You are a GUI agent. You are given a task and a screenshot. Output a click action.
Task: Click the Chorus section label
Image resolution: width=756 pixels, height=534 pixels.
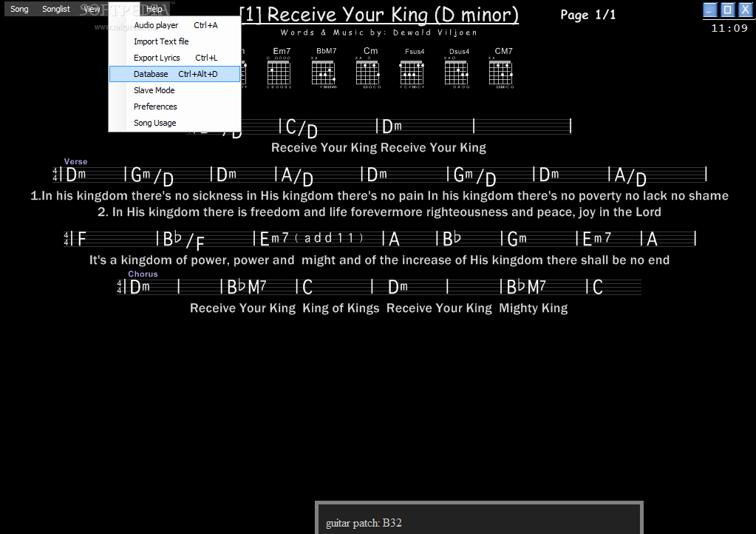click(x=143, y=274)
